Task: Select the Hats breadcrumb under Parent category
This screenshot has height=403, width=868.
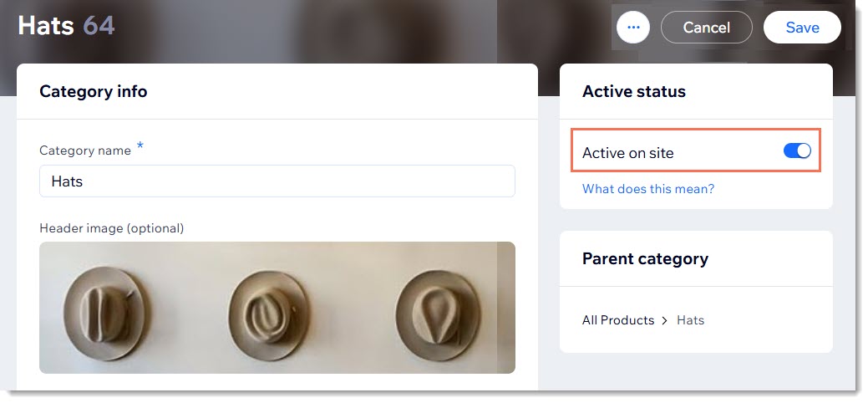Action: pos(691,320)
